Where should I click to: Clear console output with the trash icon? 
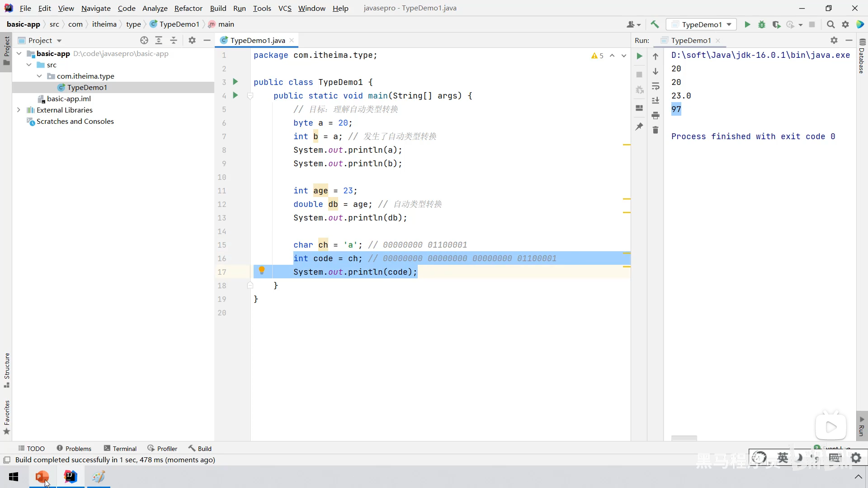[x=656, y=130]
